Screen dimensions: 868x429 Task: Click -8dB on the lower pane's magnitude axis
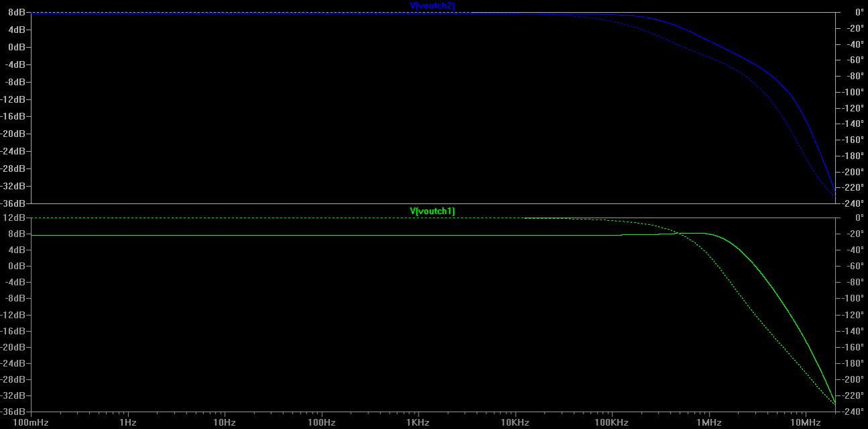[16, 298]
